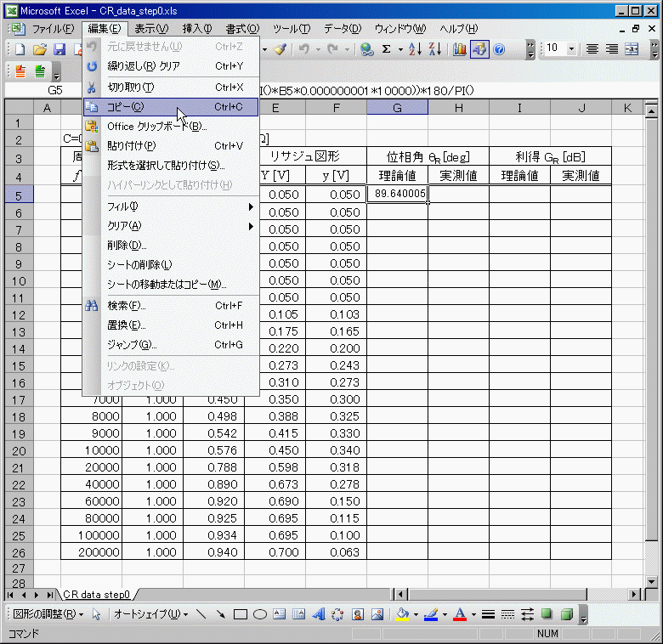The image size is (663, 644).
Task: Click the Text Box drawing tool
Action: point(280,614)
